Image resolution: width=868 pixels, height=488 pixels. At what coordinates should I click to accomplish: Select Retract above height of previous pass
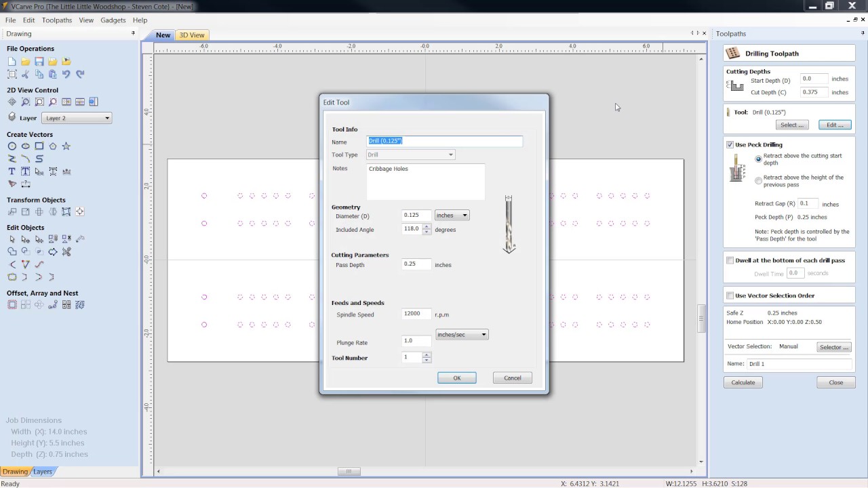point(759,181)
